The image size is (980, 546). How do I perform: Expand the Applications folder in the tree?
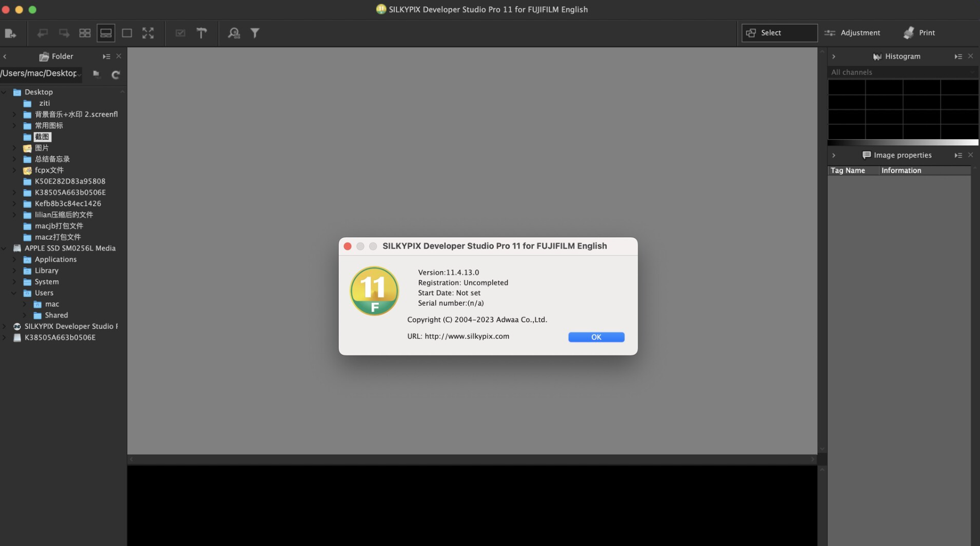14,259
